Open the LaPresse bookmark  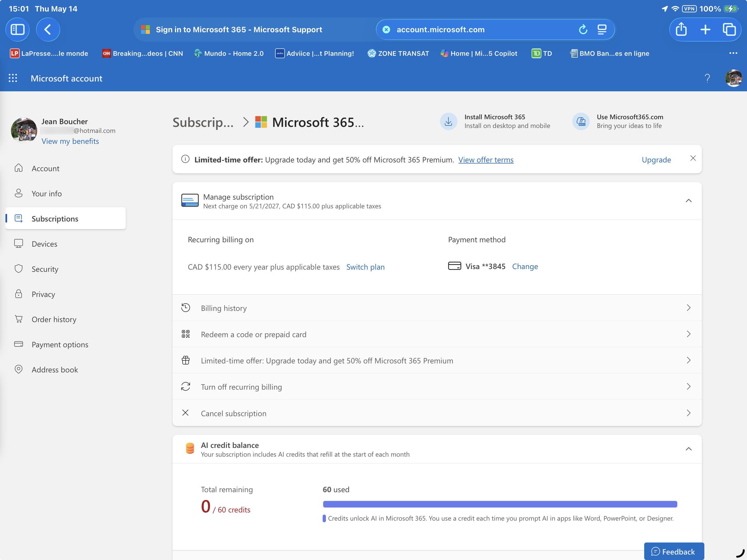tap(49, 53)
